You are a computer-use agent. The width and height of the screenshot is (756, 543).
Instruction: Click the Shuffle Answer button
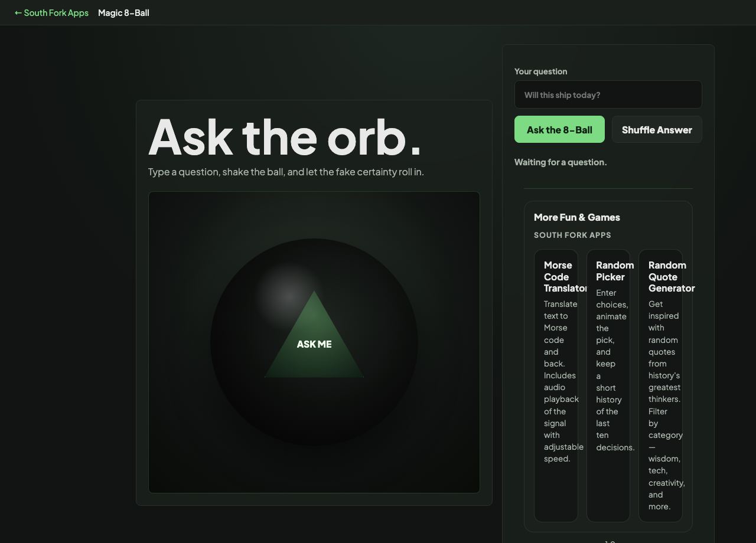(657, 129)
